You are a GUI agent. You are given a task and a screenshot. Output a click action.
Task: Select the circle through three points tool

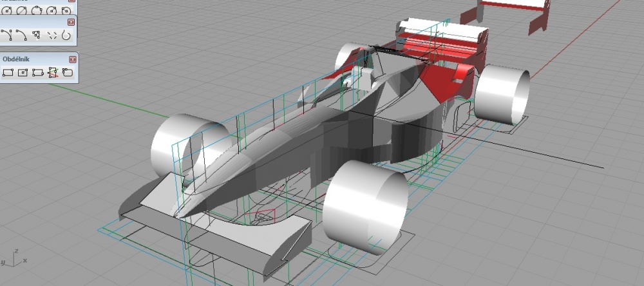(37, 10)
